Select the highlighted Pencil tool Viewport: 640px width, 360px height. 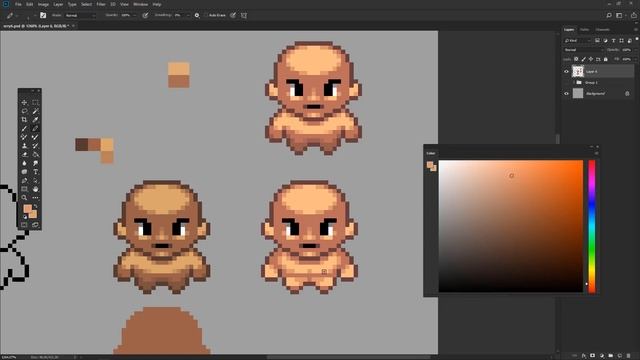click(x=35, y=129)
